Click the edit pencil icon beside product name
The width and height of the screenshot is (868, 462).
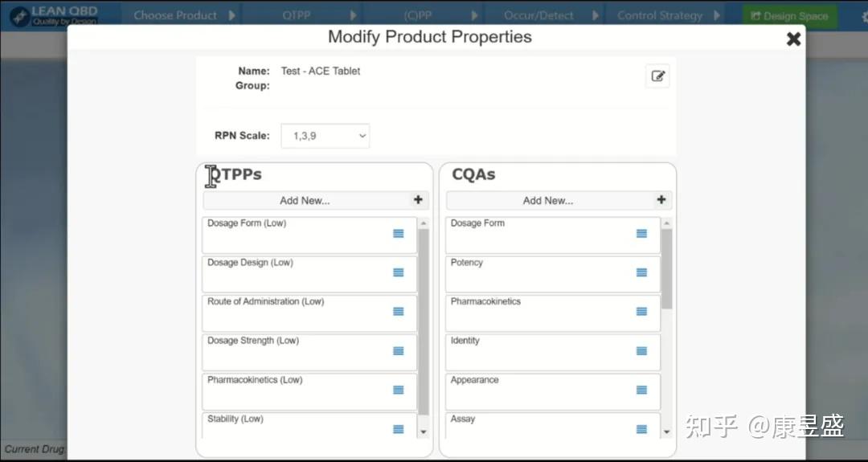coord(657,76)
